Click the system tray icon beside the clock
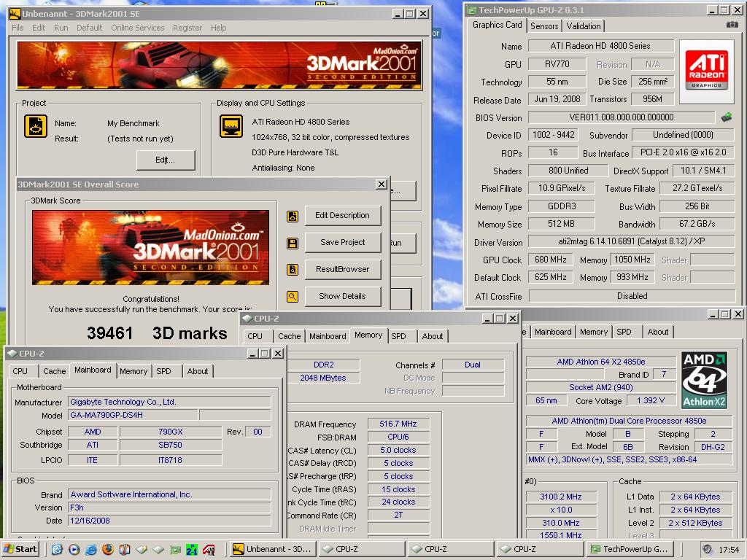The width and height of the screenshot is (747, 560). [x=708, y=549]
